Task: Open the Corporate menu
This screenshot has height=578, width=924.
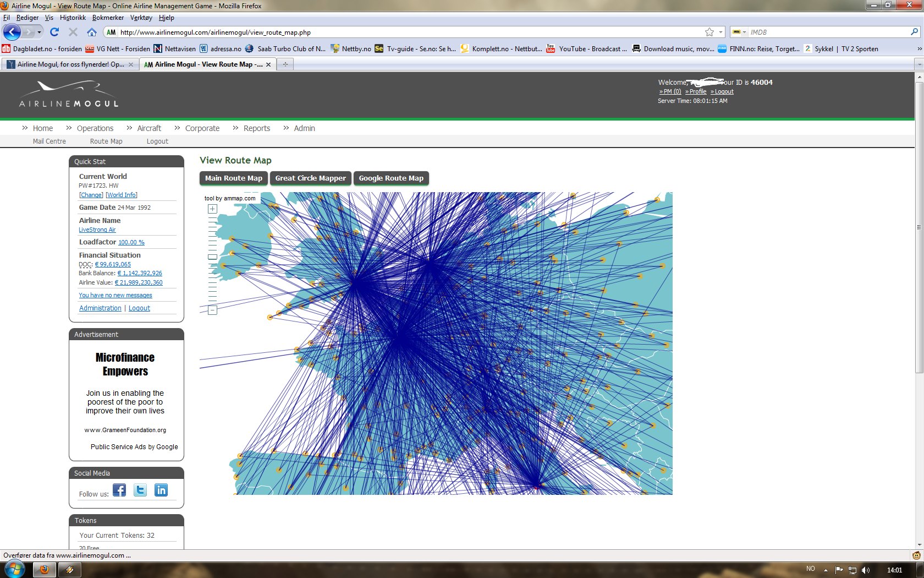Action: point(202,128)
